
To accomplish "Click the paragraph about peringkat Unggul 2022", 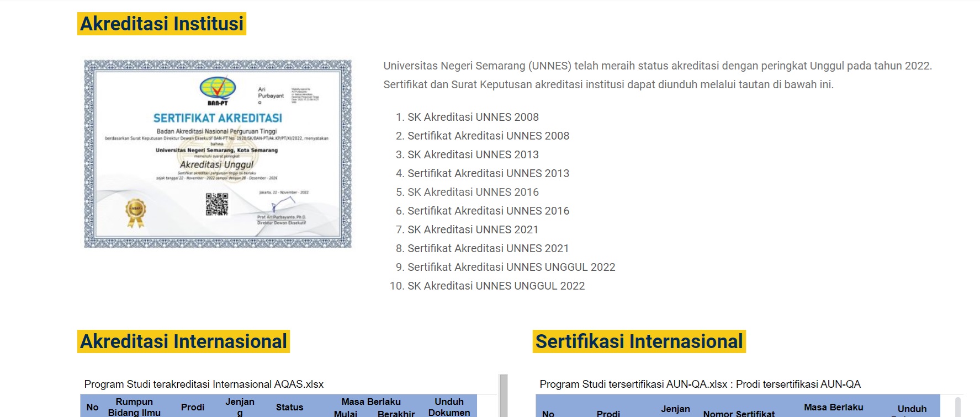I will click(x=658, y=75).
